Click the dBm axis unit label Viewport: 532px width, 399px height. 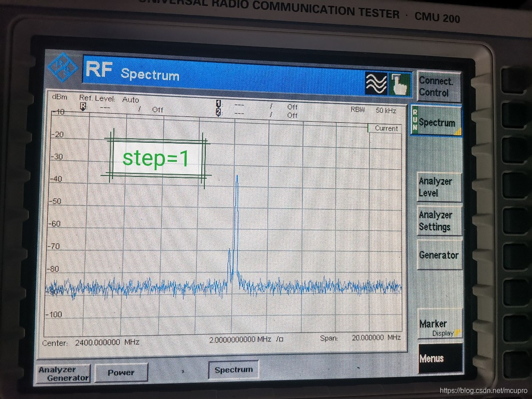pyautogui.click(x=59, y=97)
